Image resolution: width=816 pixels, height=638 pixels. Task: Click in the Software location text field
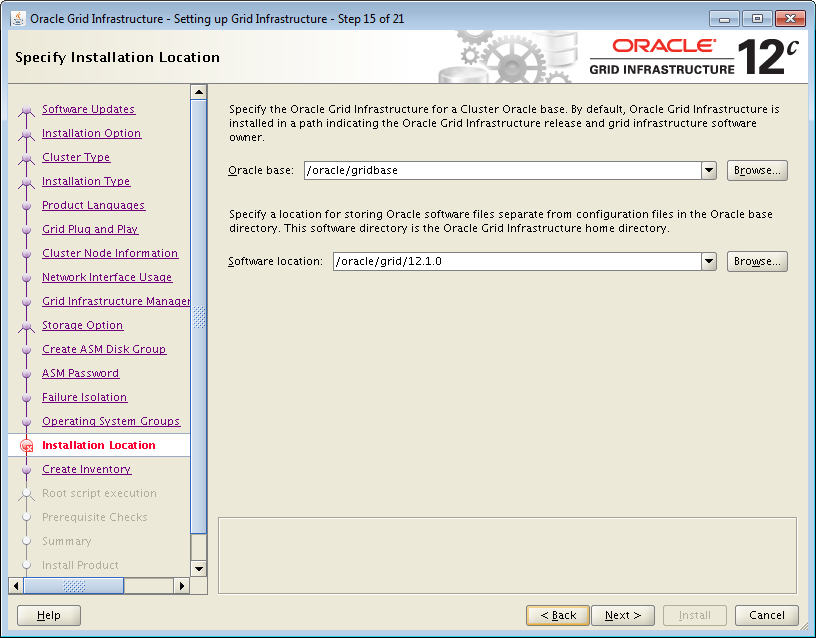[x=515, y=262]
